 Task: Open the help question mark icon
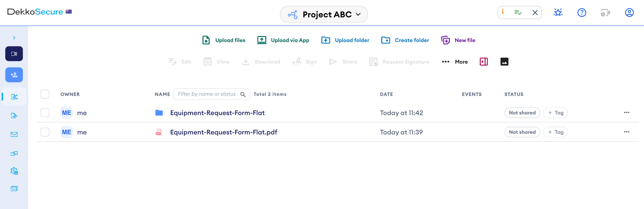(x=582, y=13)
